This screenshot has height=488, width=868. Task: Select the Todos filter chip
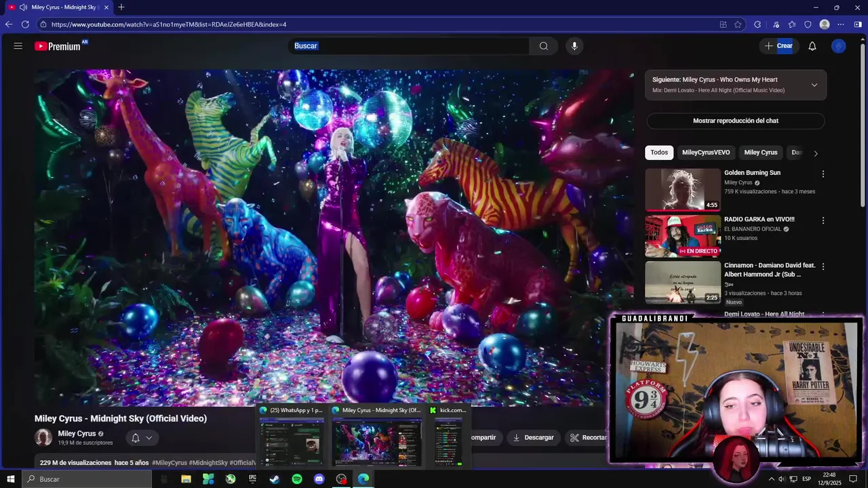coord(659,152)
